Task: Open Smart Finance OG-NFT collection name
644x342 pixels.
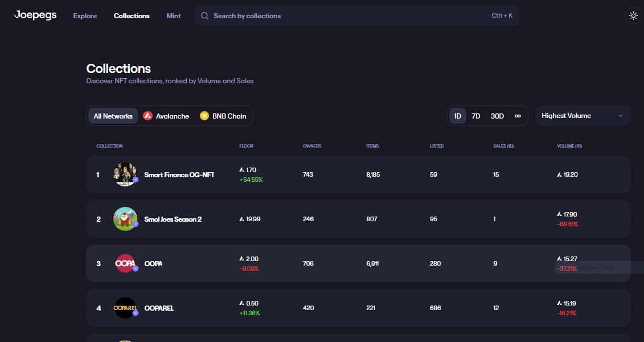Action: 179,174
